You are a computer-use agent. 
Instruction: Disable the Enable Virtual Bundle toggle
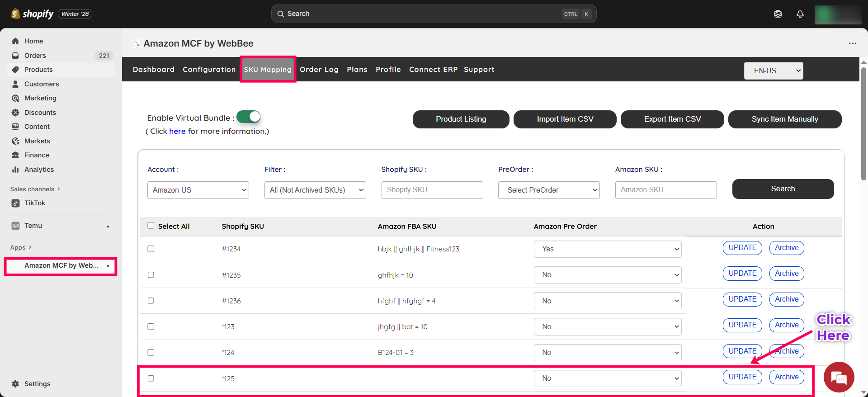tap(249, 117)
